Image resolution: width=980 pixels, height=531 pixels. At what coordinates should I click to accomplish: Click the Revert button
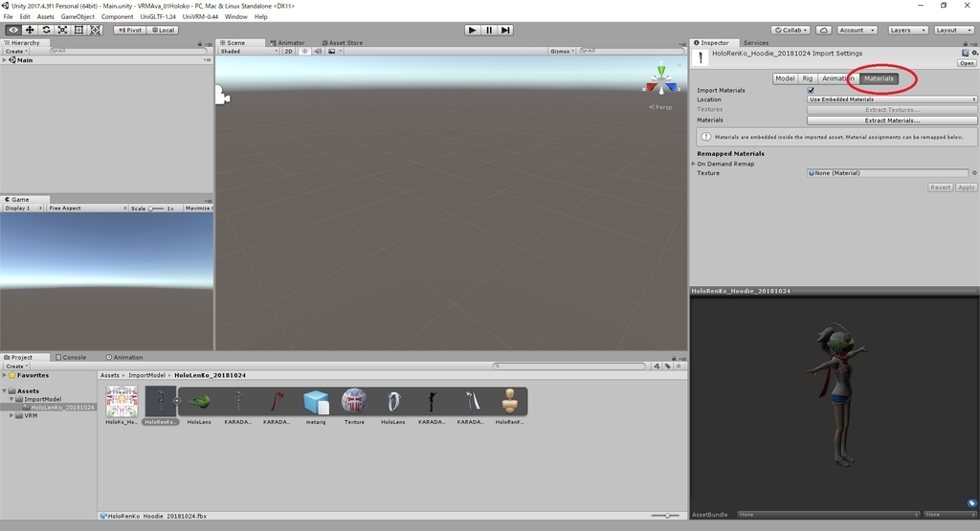click(x=940, y=188)
